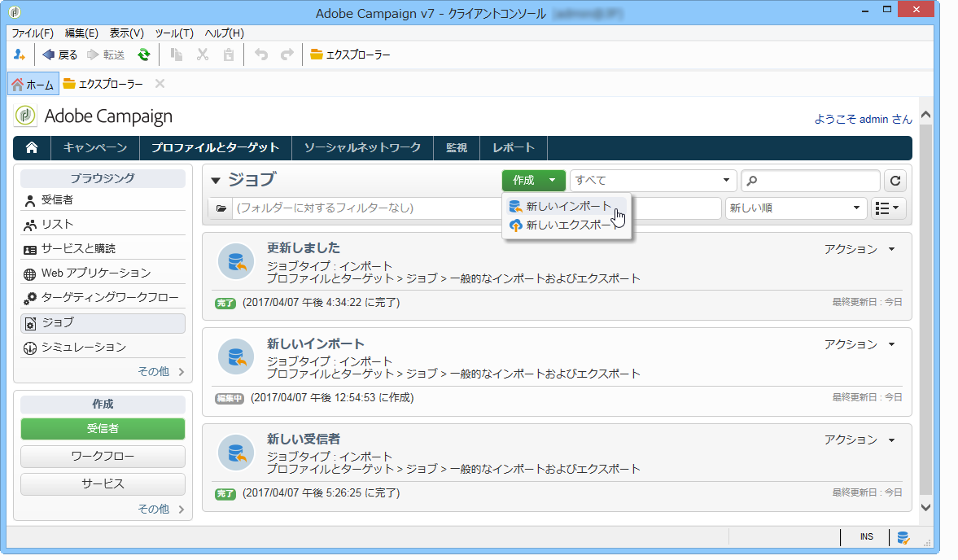Screen dimensions: 958x560
Task: Select ターゲティングワークフロー in browsing list
Action: [x=103, y=298]
